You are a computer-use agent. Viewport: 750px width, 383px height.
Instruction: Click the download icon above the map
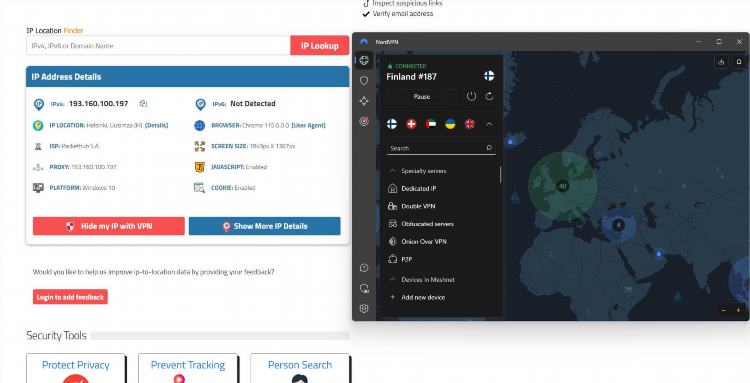[721, 62]
